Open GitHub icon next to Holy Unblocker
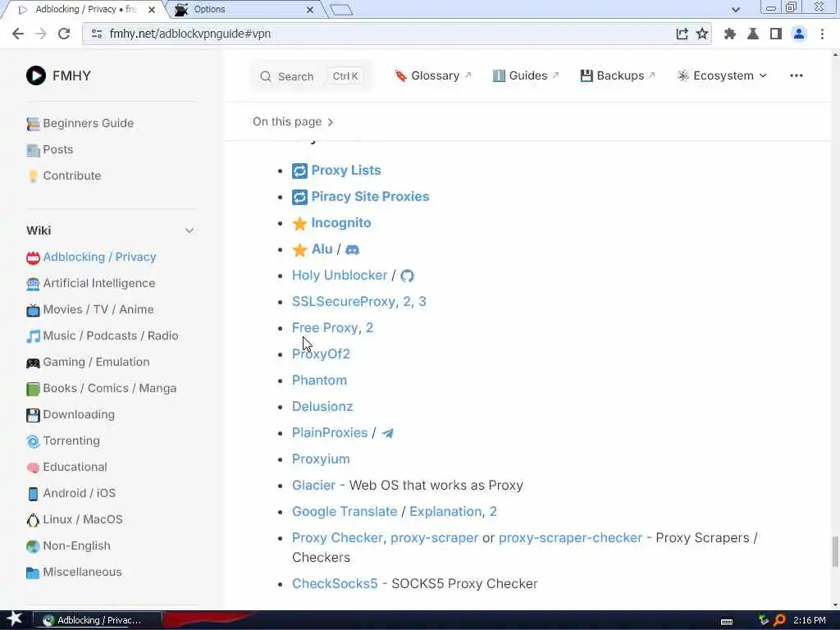 pos(407,276)
